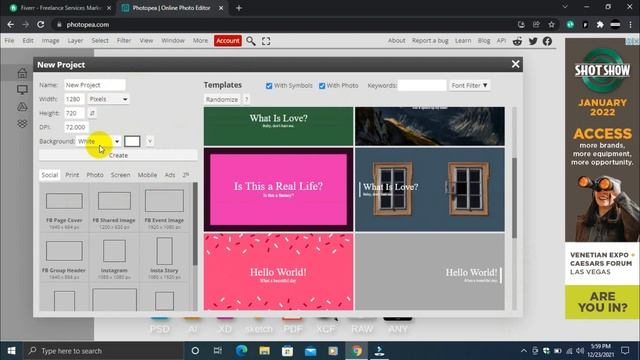
Task: Click the white background color swatch
Action: tap(132, 141)
